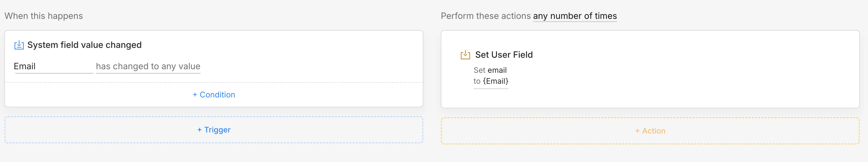Add a new Action

coord(650,131)
